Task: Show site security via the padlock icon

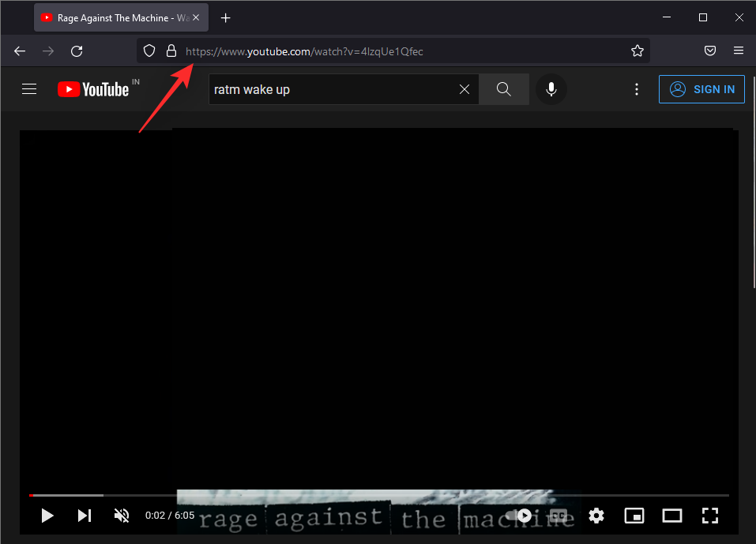Action: (x=171, y=51)
